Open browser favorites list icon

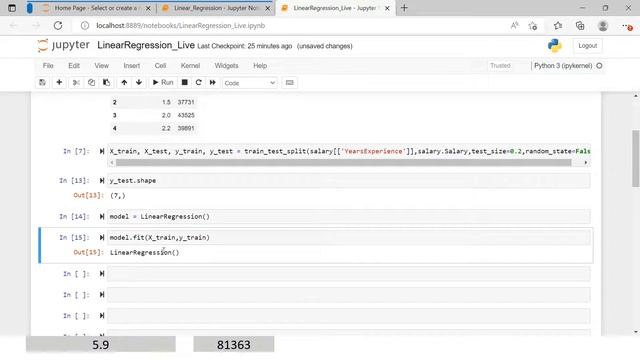558,26
